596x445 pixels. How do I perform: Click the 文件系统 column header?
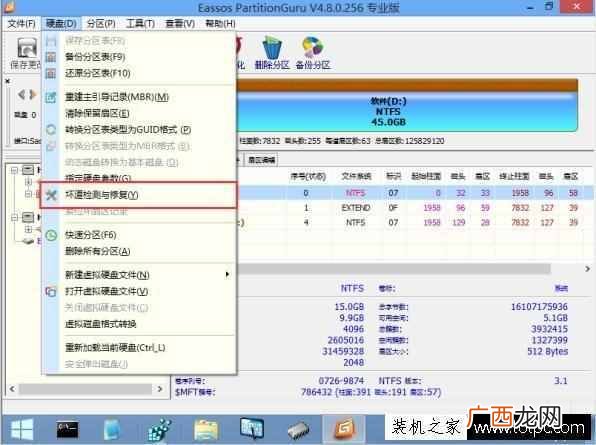pyautogui.click(x=356, y=176)
